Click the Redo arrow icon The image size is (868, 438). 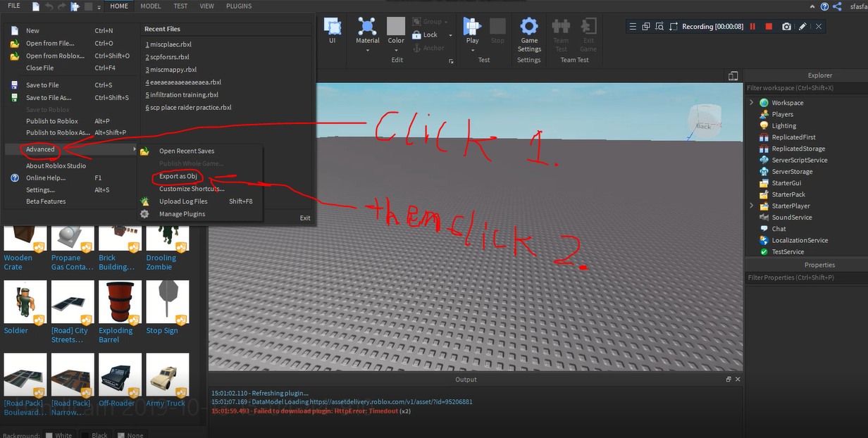[x=61, y=6]
